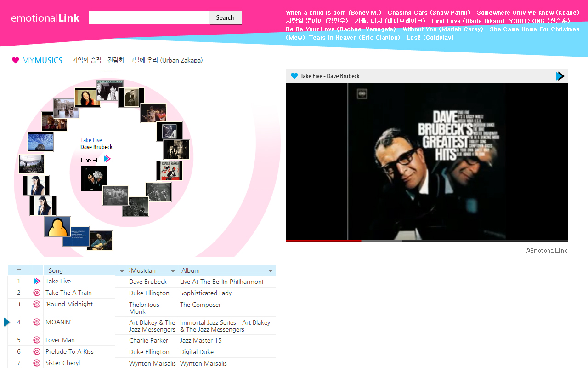This screenshot has width=588, height=368.
Task: Open the Musician column dropdown arrow
Action: coord(173,271)
